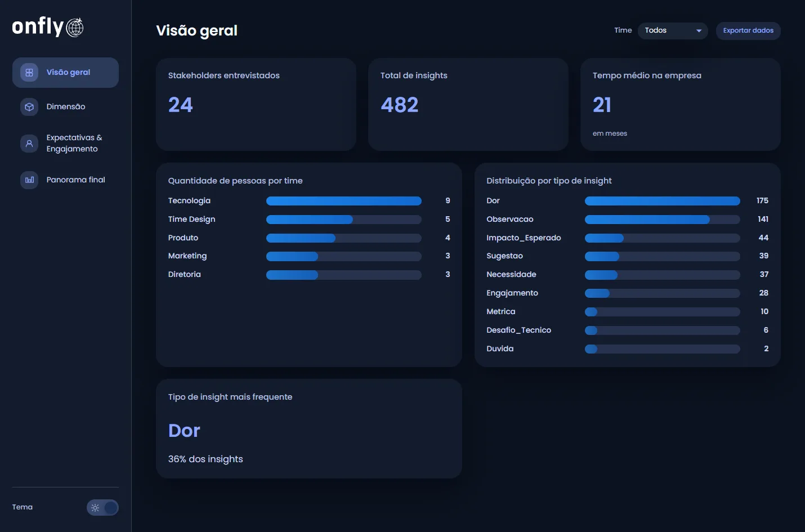Screen dimensions: 805x532
Task: Click the large Dor heading
Action: (184, 431)
